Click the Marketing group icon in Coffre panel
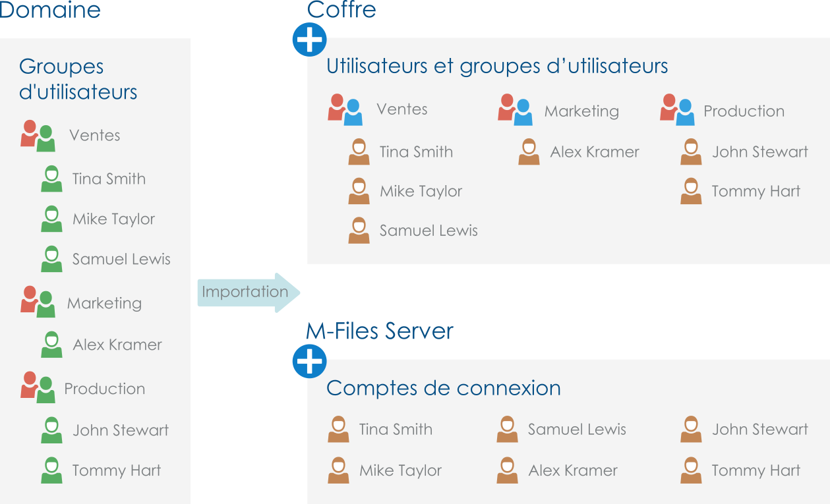This screenshot has width=830, height=504. pyautogui.click(x=515, y=110)
